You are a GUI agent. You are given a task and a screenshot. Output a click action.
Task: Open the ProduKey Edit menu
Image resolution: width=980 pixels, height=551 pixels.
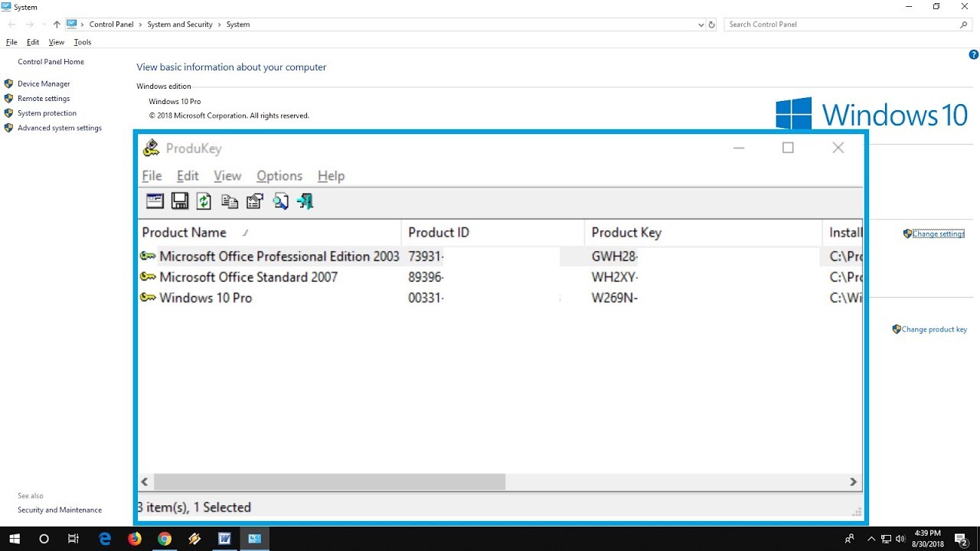click(x=188, y=176)
